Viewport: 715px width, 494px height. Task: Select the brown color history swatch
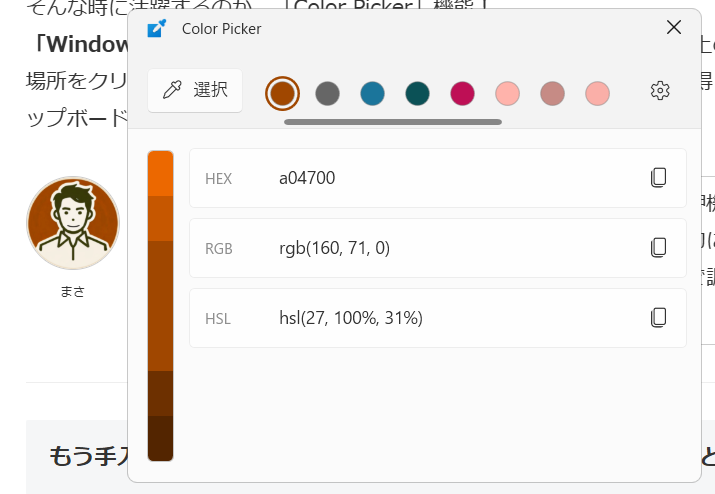click(x=283, y=93)
